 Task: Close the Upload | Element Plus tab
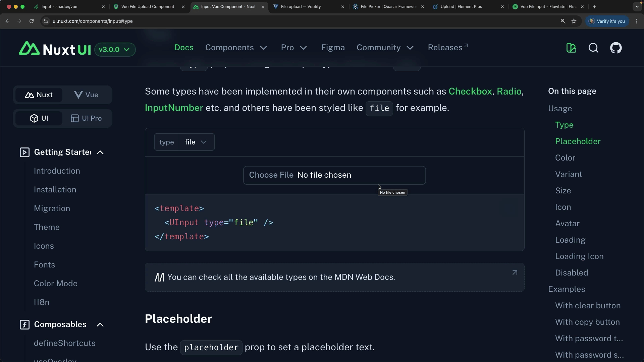[502, 7]
